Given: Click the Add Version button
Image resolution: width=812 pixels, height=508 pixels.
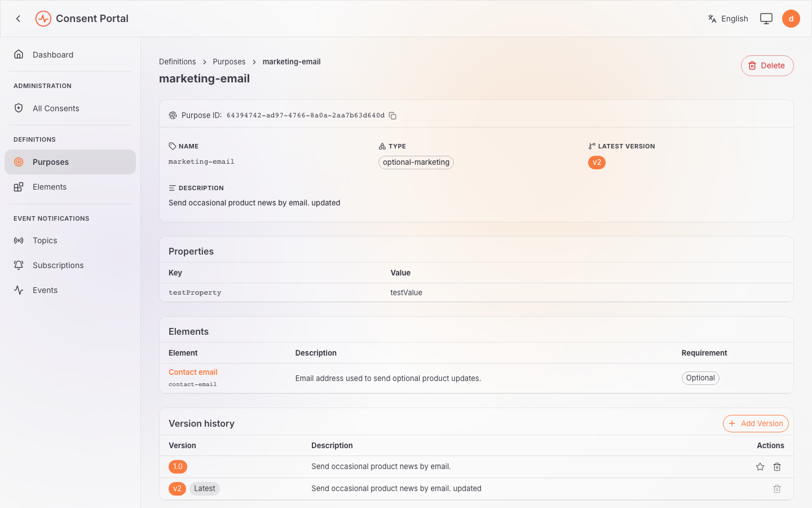Looking at the screenshot, I should click(756, 424).
